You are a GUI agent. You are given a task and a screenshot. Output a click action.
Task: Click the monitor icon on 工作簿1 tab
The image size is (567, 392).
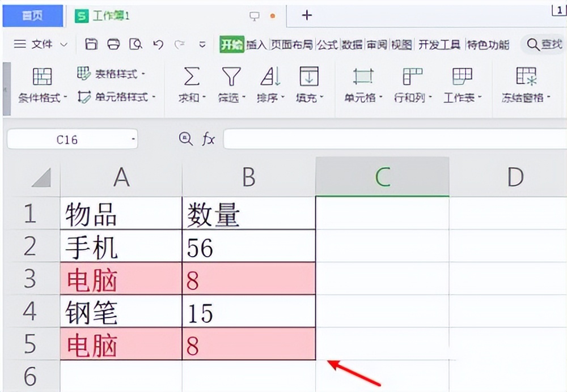(x=255, y=16)
